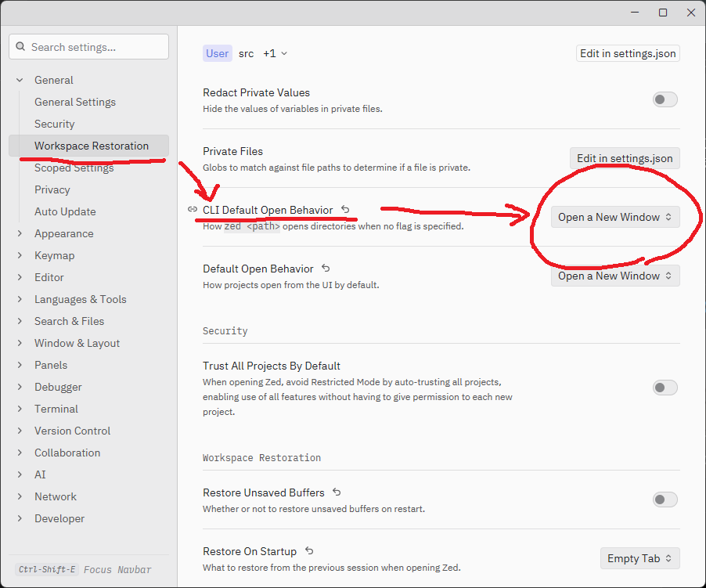Open Default Open Behavior dropdown
706x588 pixels.
(x=615, y=276)
